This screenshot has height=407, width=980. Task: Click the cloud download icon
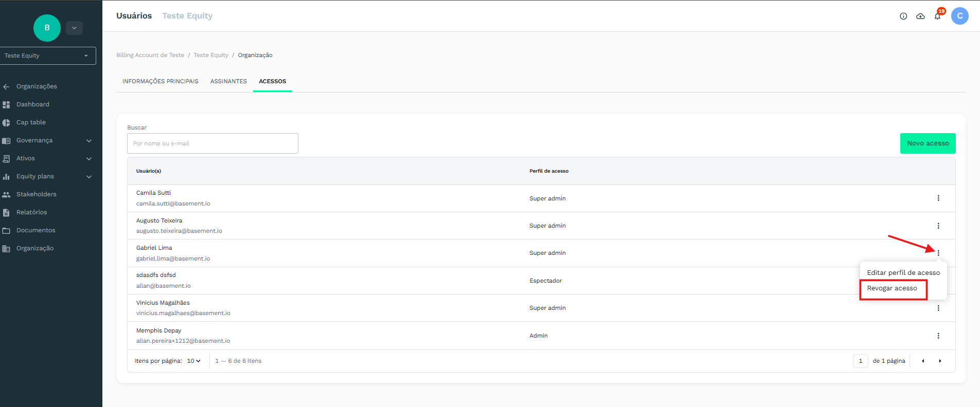click(x=920, y=16)
